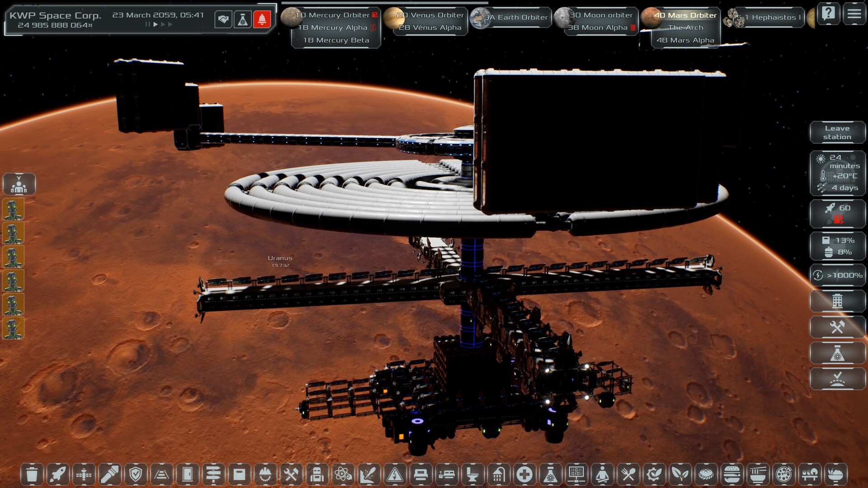Open the maintenance wrenches panel on the right
Image resolution: width=868 pixels, height=488 pixels.
[x=838, y=327]
